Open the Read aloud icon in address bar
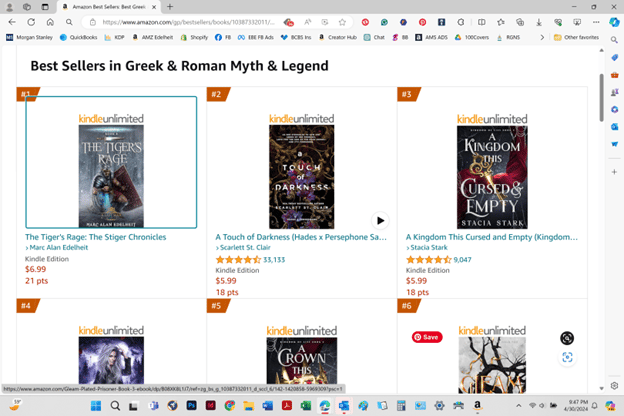This screenshot has width=624, height=416. (308, 22)
